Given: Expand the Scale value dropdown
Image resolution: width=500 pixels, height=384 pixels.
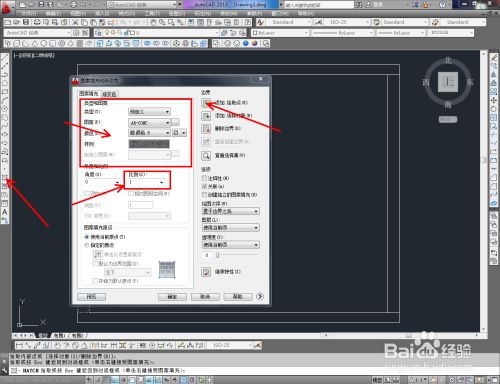Looking at the screenshot, I should click(x=161, y=182).
